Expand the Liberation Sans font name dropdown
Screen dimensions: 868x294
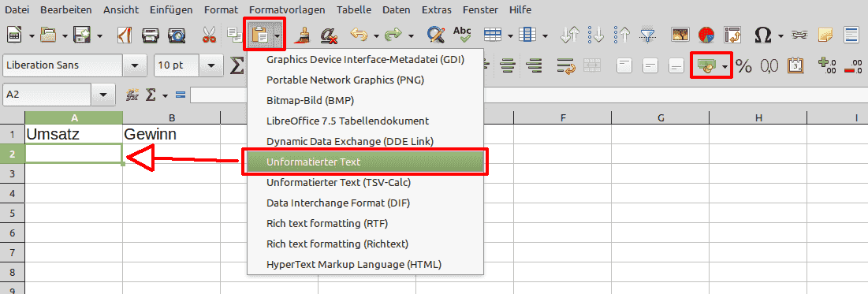coord(135,65)
